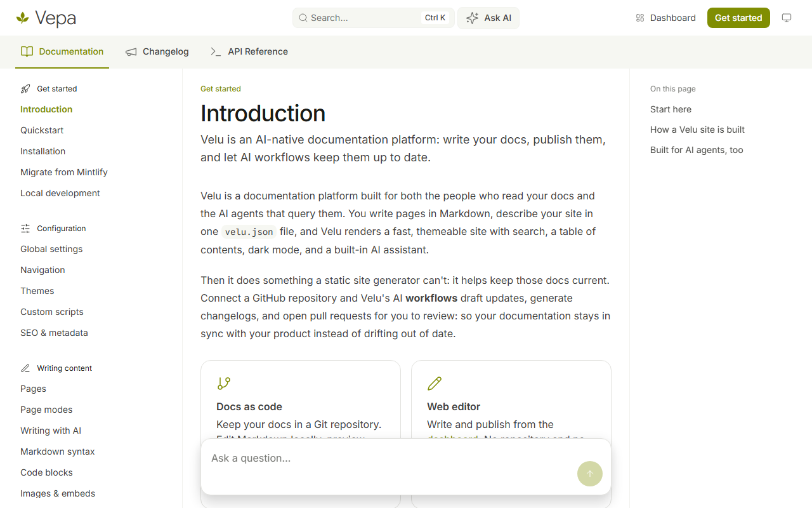Open Local development page
Image resolution: width=812 pixels, height=508 pixels.
pos(60,193)
